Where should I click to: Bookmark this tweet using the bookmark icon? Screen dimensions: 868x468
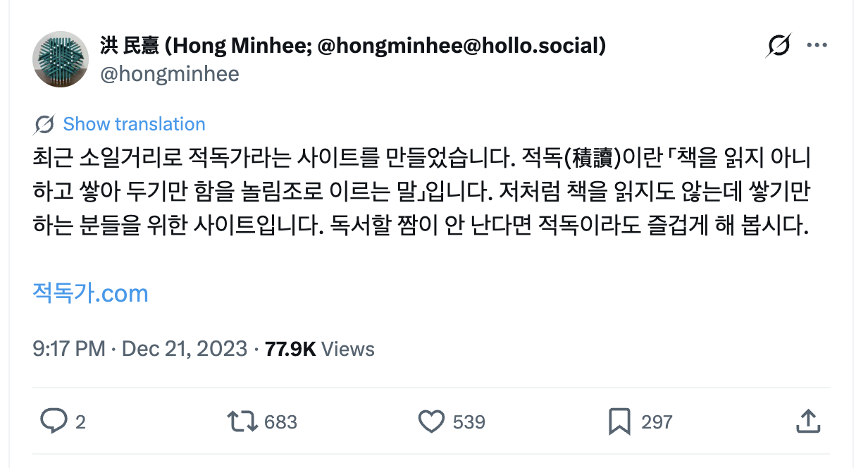(619, 421)
